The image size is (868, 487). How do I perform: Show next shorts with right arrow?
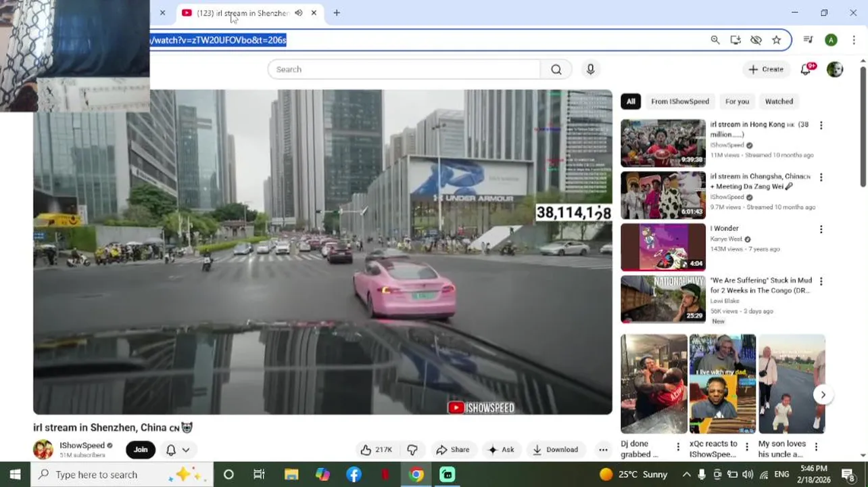(x=823, y=395)
